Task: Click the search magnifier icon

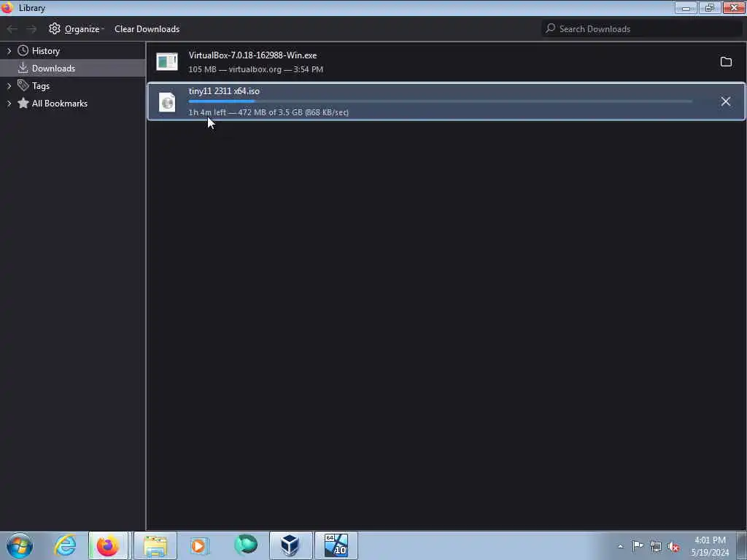Action: point(550,28)
